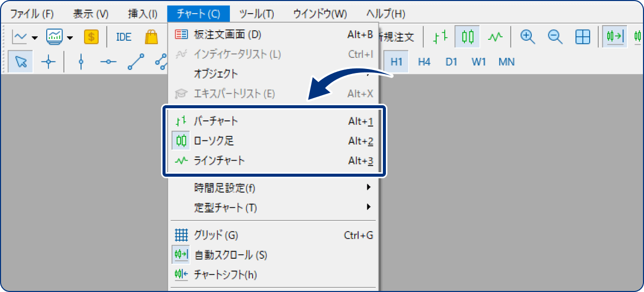Enable グリッド from the chart menu
The height and width of the screenshot is (292, 644).
[216, 235]
